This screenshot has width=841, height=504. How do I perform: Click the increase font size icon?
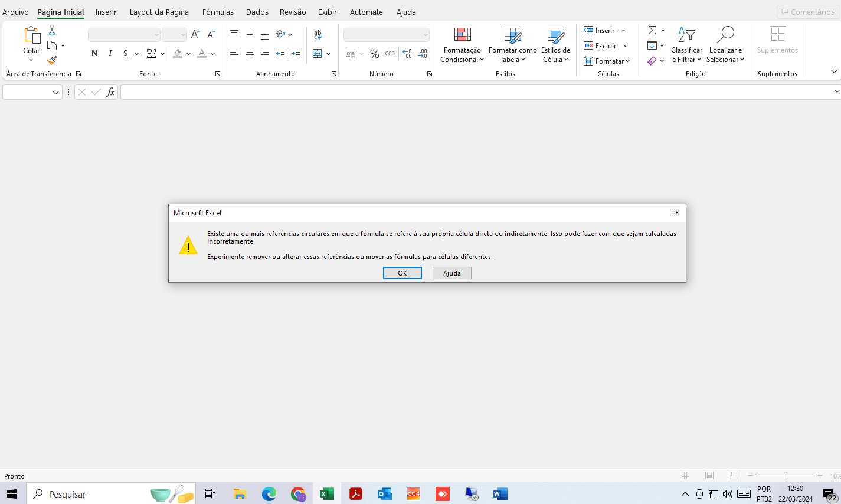[x=195, y=35]
